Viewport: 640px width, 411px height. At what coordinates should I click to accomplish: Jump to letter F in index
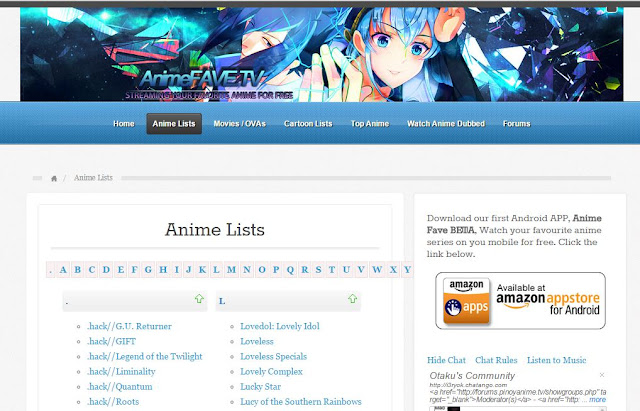coord(134,270)
